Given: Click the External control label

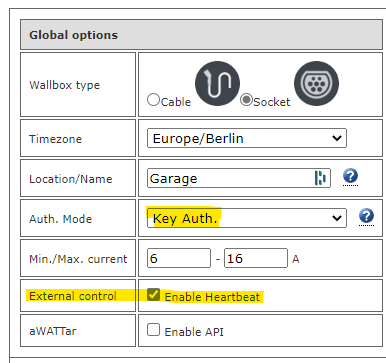Looking at the screenshot, I should click(73, 296).
